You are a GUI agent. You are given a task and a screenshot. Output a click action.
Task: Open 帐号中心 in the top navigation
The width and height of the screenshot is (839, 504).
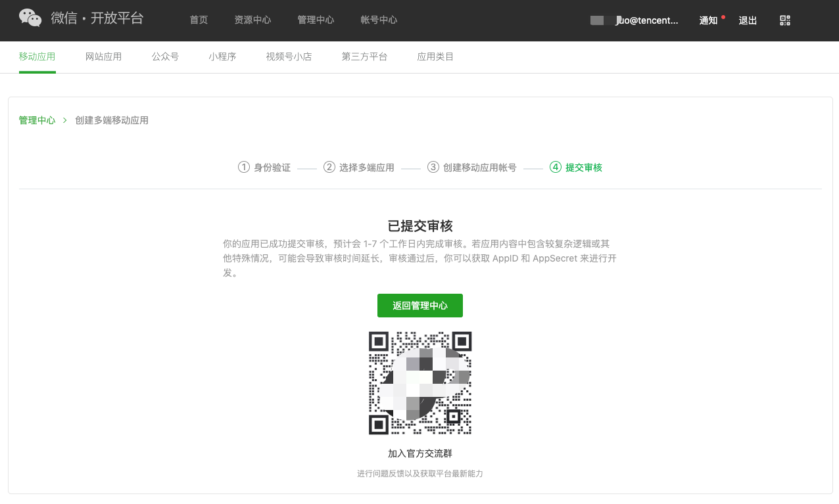379,20
